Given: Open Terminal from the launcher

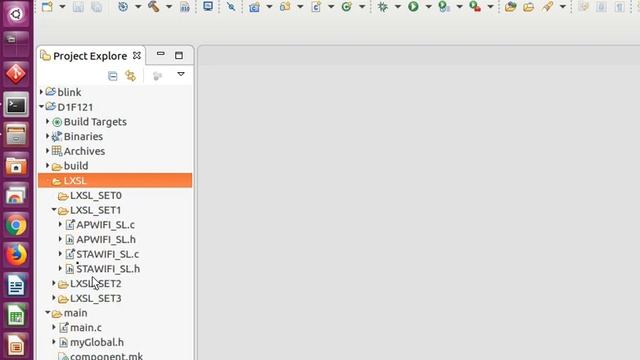Looking at the screenshot, I should tap(16, 105).
